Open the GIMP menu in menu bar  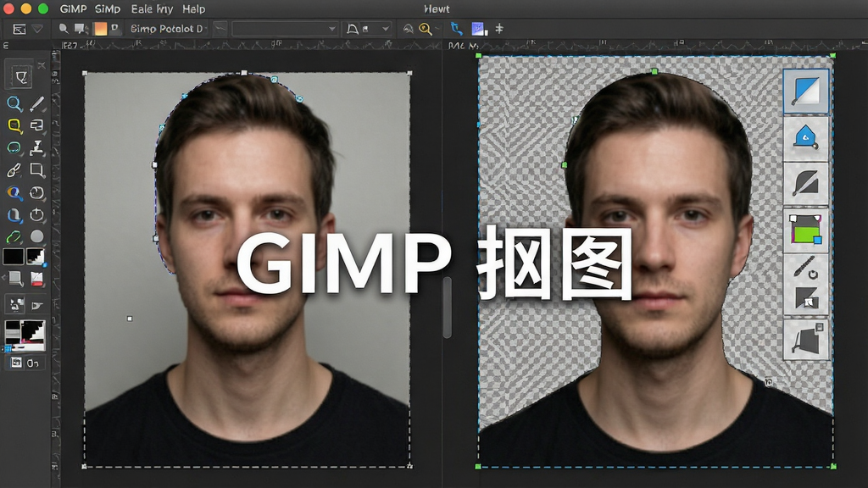(x=73, y=8)
